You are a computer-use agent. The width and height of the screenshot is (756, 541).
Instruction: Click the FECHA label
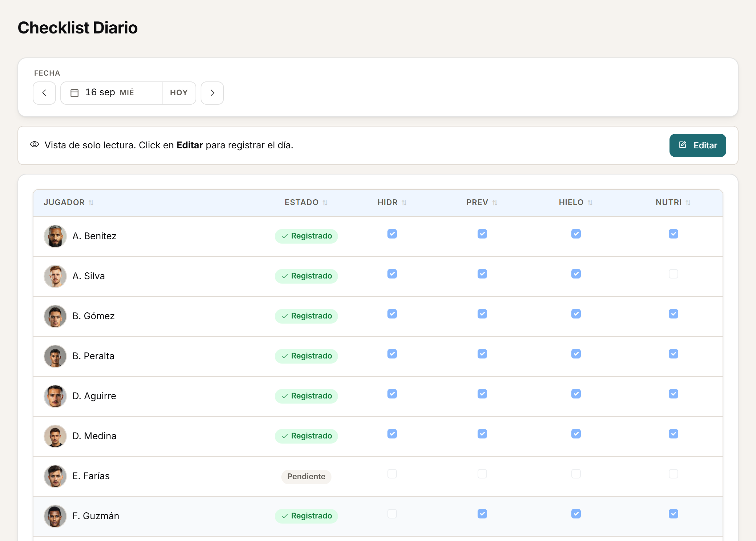coord(47,73)
